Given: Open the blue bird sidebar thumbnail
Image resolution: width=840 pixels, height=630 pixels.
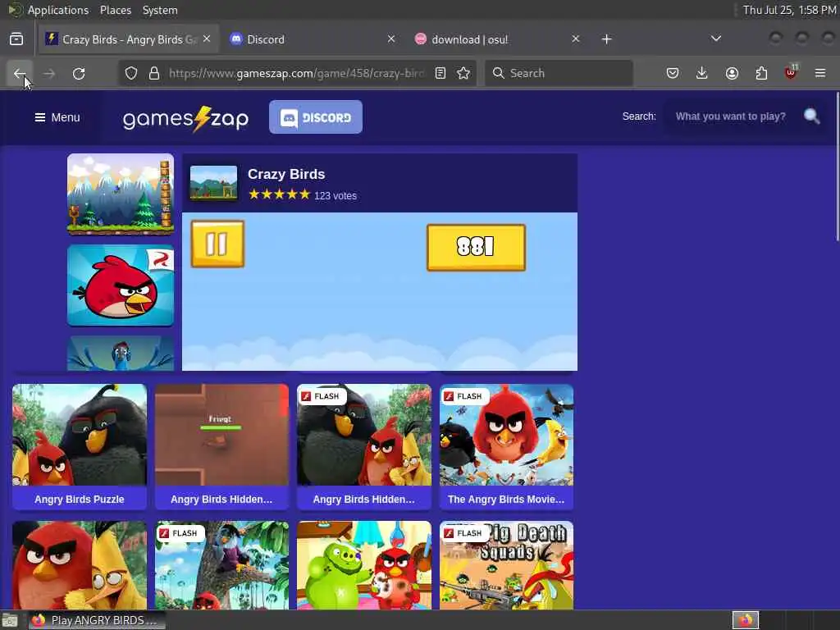Looking at the screenshot, I should pyautogui.click(x=121, y=353).
